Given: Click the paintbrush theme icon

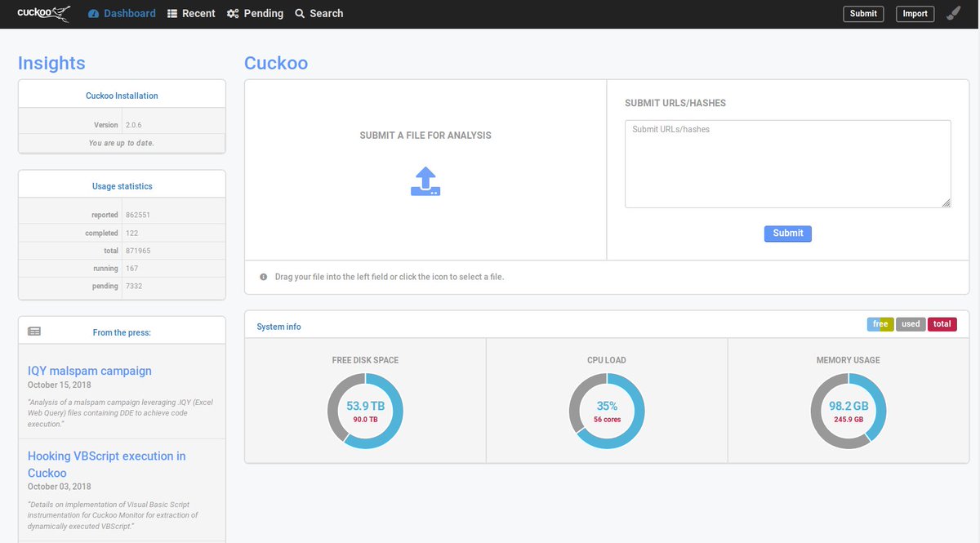Looking at the screenshot, I should [x=953, y=13].
